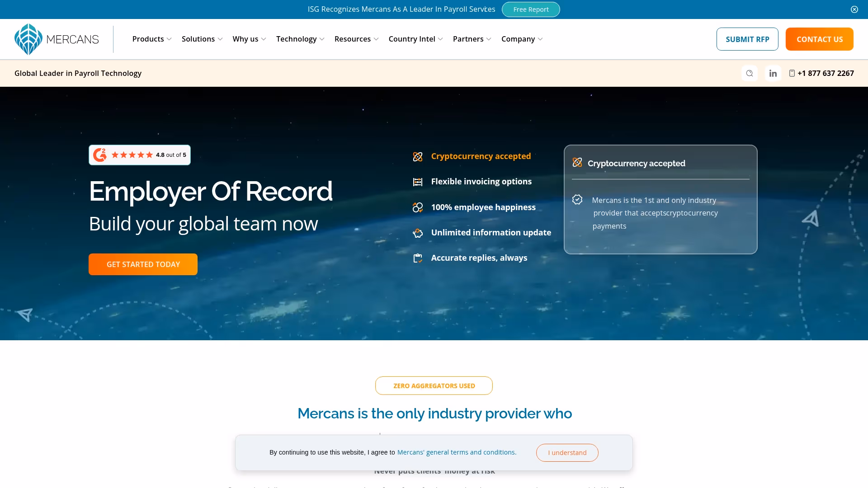
Task: Select the Flexible invoicing options icon
Action: (x=418, y=182)
